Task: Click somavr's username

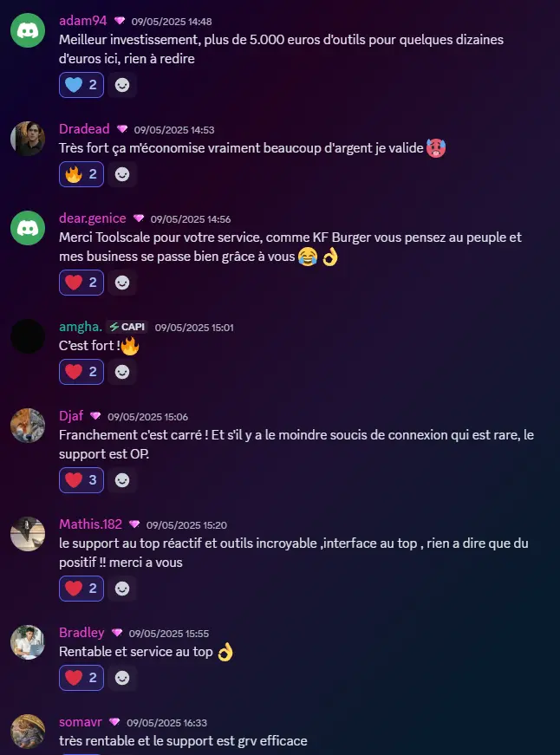Action: 81,722
